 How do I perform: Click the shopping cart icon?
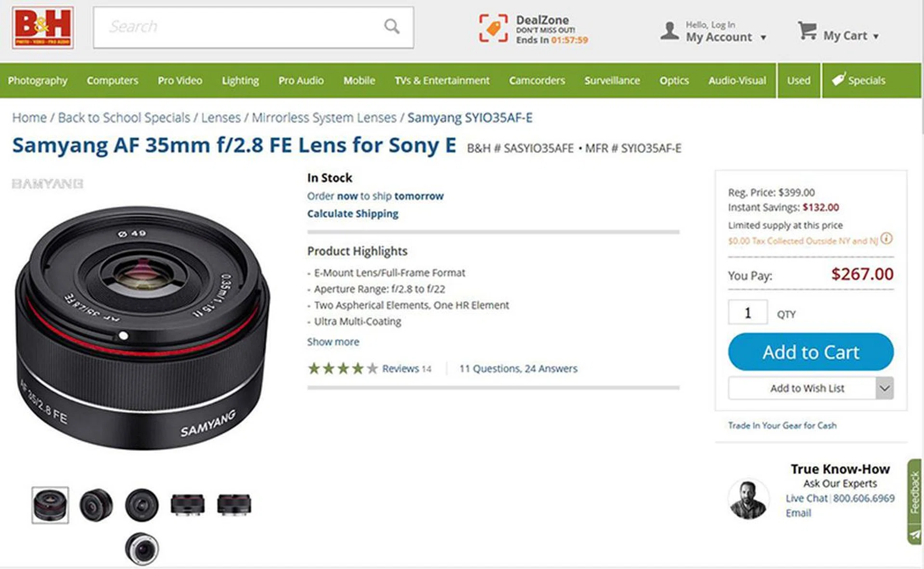tap(807, 31)
